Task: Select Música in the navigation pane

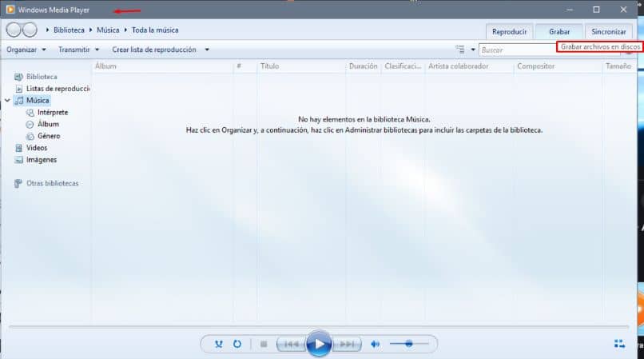Action: pos(38,100)
